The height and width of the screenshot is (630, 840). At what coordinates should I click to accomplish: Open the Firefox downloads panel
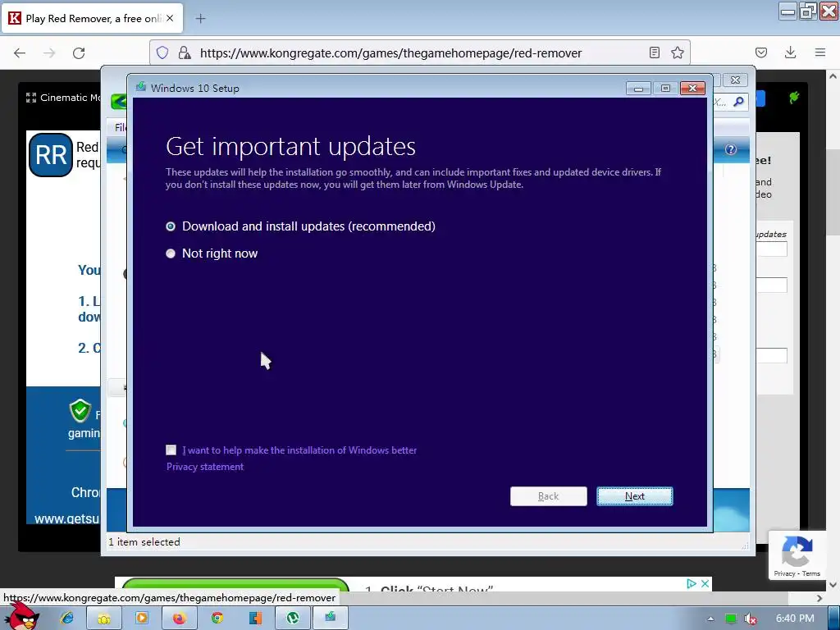(x=790, y=52)
